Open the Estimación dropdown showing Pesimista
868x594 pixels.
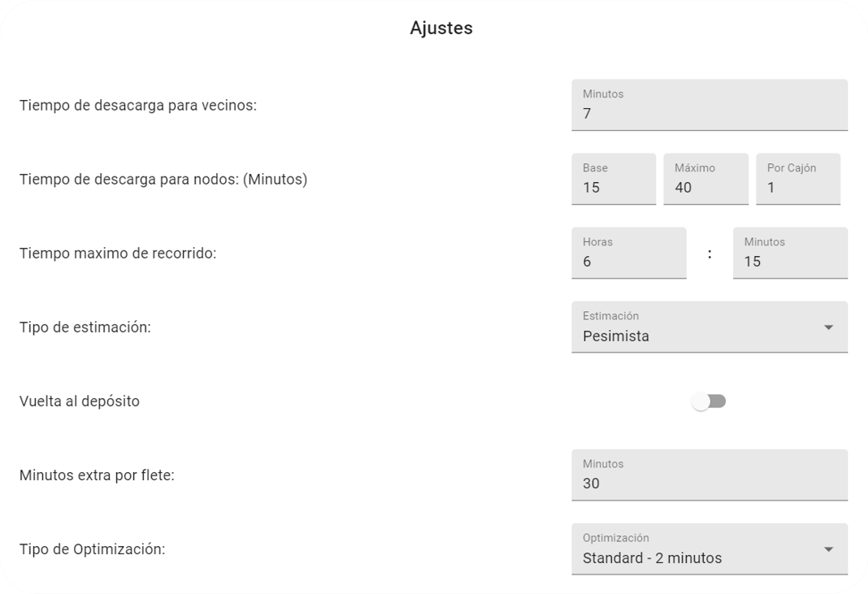pyautogui.click(x=710, y=327)
